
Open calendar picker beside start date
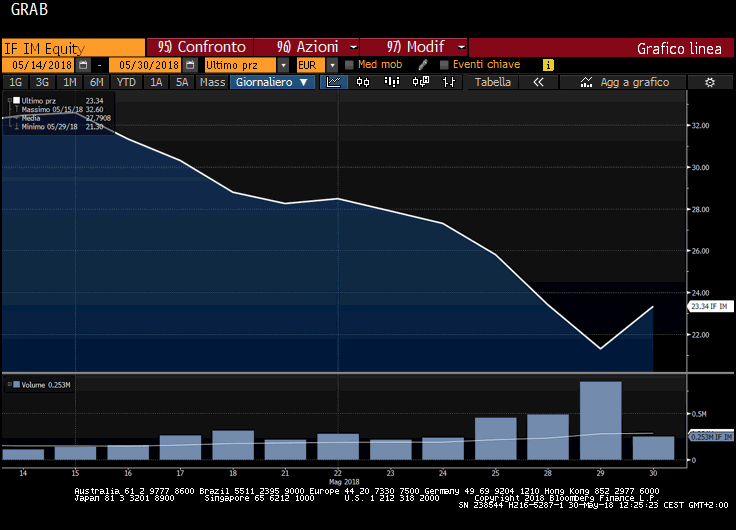[87, 65]
